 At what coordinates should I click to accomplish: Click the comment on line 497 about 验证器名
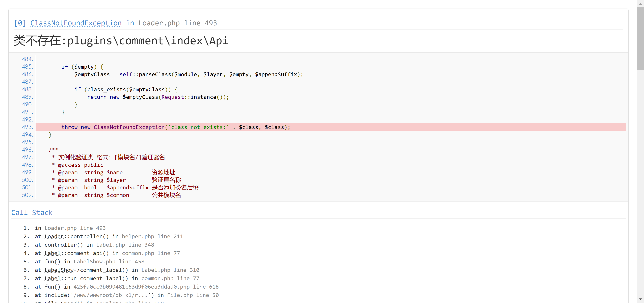point(108,157)
